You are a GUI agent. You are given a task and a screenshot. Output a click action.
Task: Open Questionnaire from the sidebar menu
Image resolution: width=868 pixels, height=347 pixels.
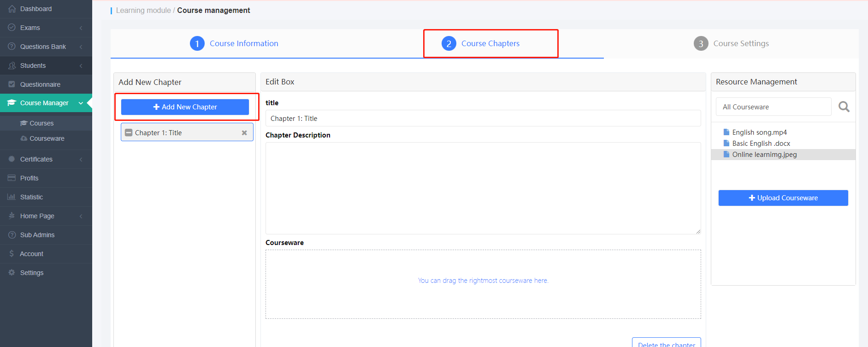[46, 84]
